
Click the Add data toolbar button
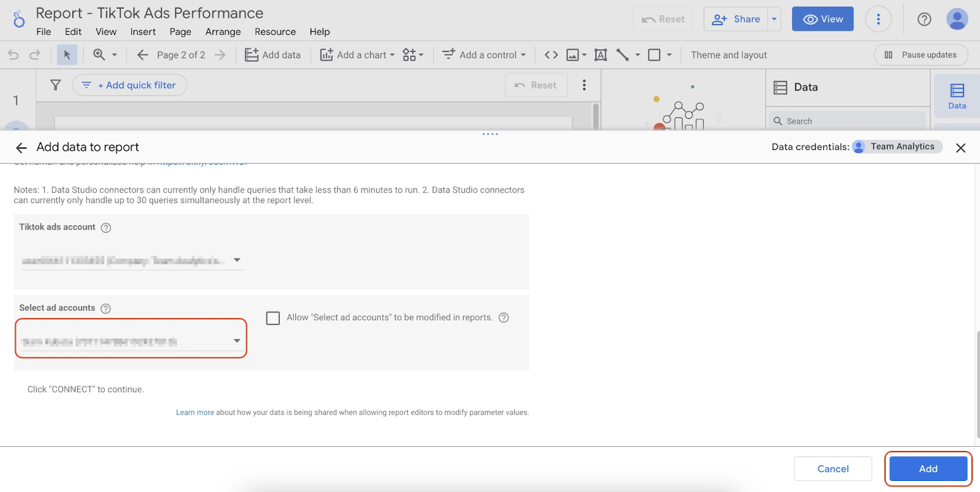(273, 55)
